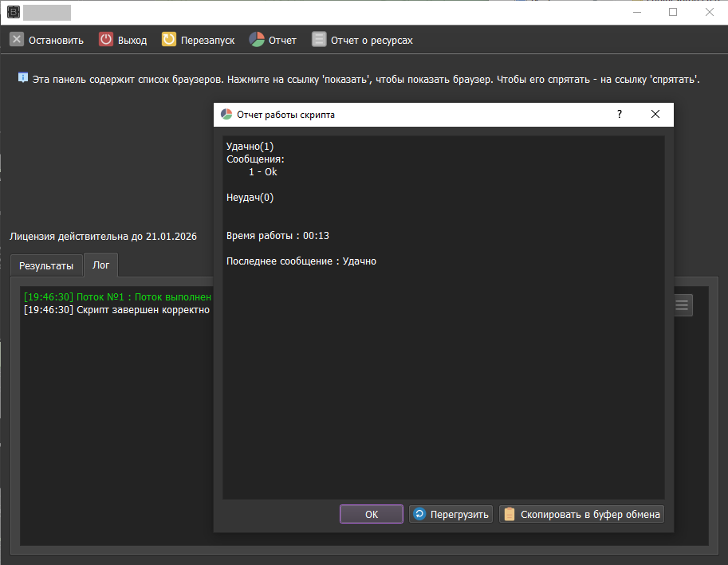Select the green Поток №1 log entry
The image size is (728, 565).
pos(117,296)
